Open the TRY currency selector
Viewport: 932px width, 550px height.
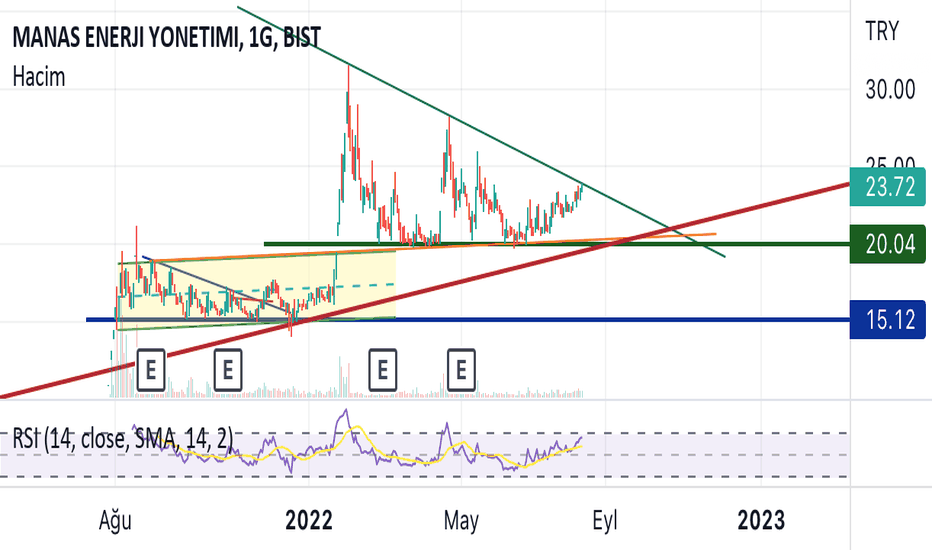[883, 32]
